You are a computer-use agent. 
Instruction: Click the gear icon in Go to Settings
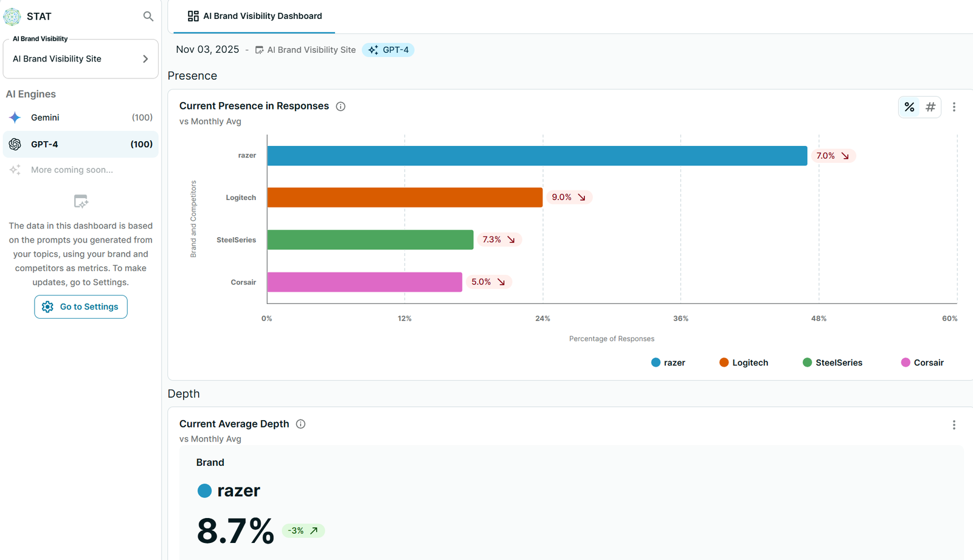point(47,307)
